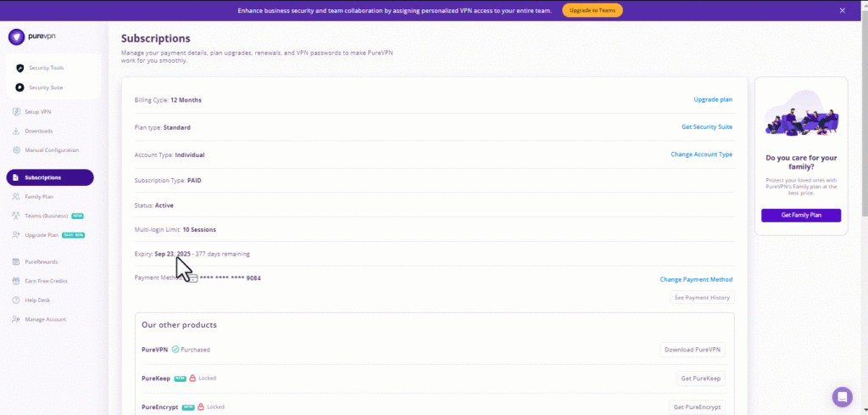Click Change Payment Method link

pos(696,279)
